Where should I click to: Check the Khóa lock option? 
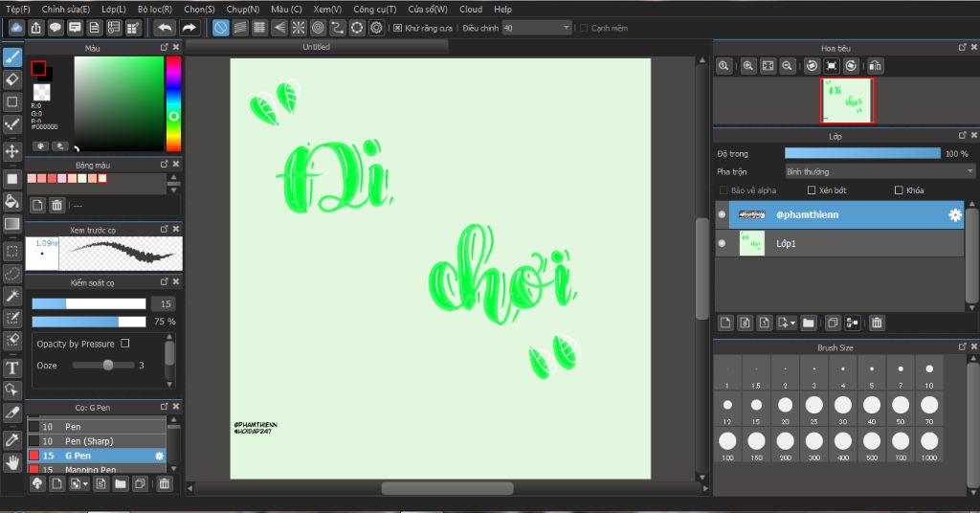tap(899, 190)
